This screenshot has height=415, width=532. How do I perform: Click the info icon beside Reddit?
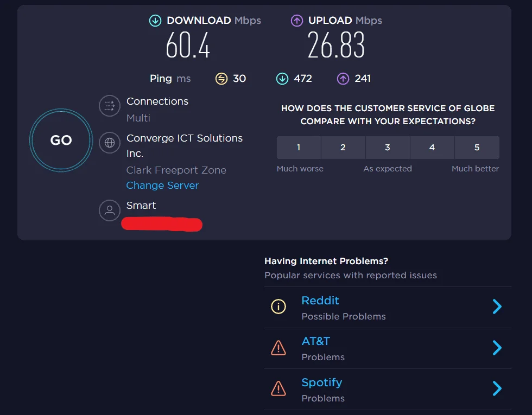[x=278, y=307]
